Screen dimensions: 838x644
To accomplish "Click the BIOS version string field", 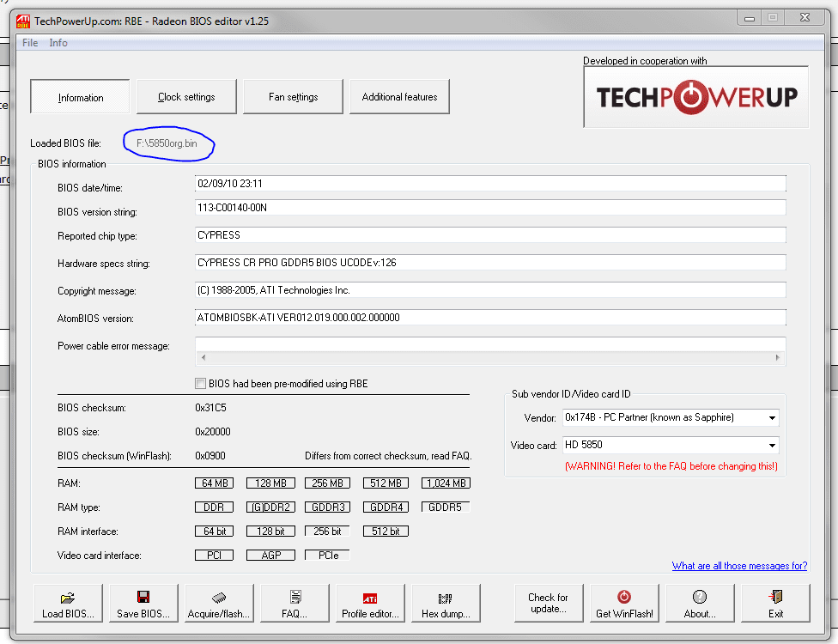I will click(x=490, y=207).
